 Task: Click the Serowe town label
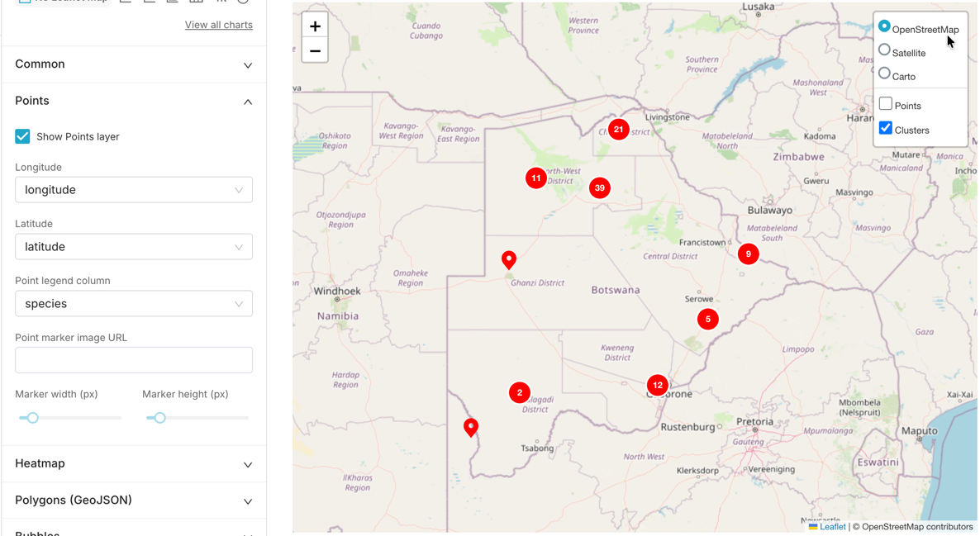(699, 299)
